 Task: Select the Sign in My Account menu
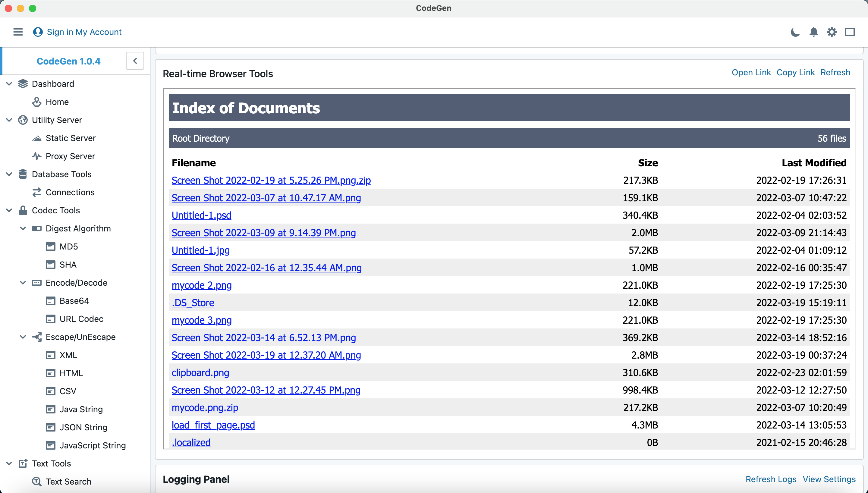tap(84, 32)
